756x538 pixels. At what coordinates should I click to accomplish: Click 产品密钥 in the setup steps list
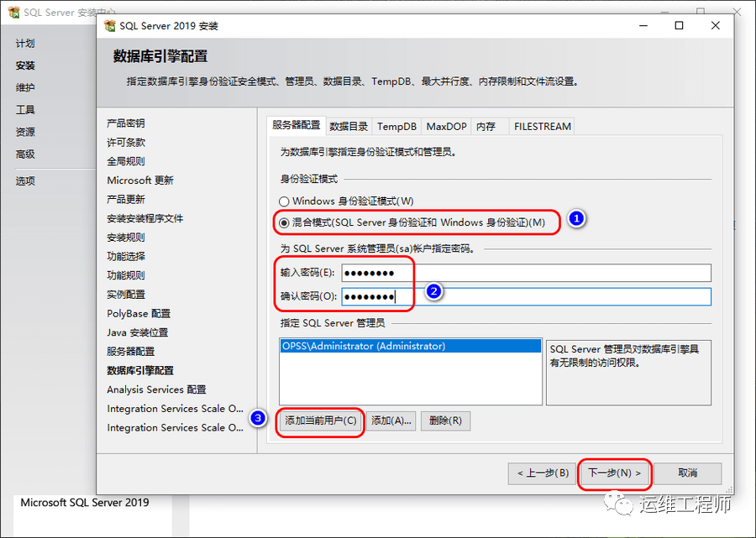pyautogui.click(x=126, y=123)
